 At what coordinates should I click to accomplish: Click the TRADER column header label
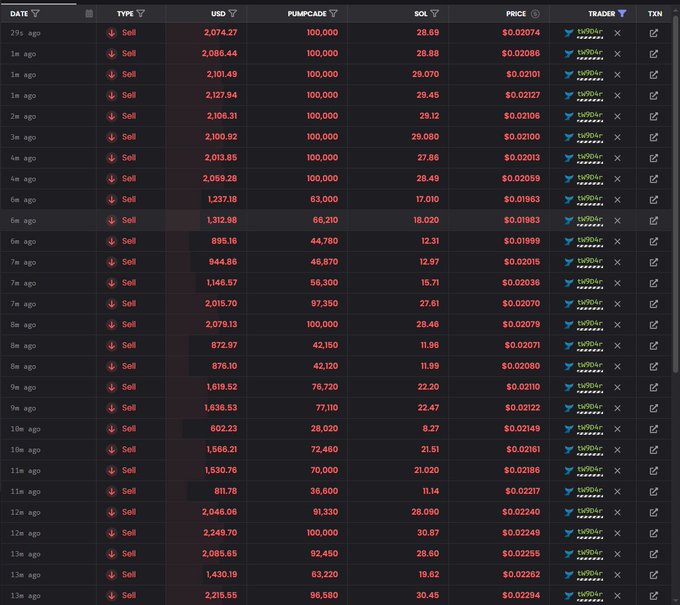click(602, 14)
